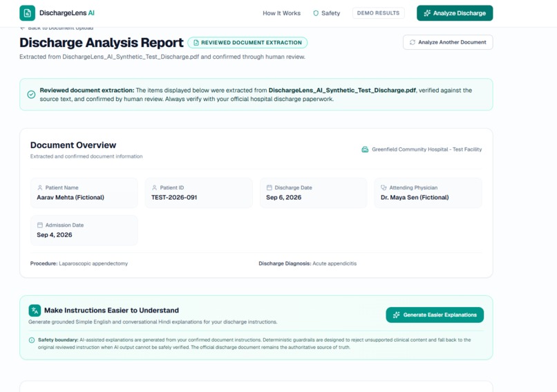
Task: Select patient ID TEST-2026-091
Action: pyautogui.click(x=174, y=198)
